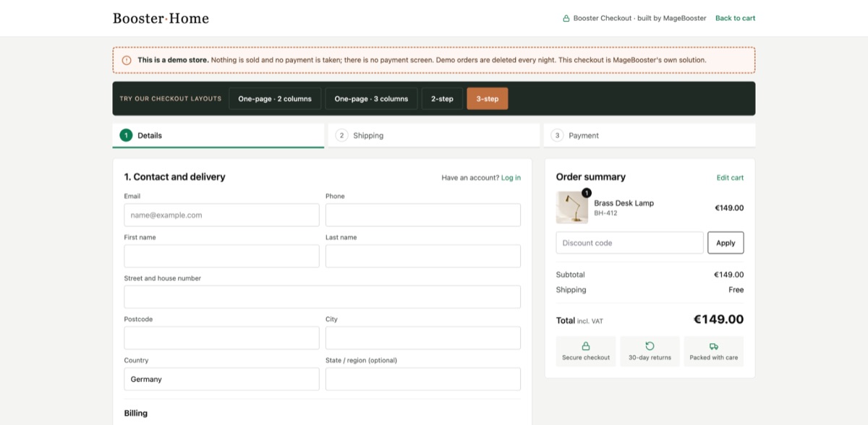This screenshot has width=868, height=425.
Task: Follow the Back to cart link
Action: coord(735,18)
